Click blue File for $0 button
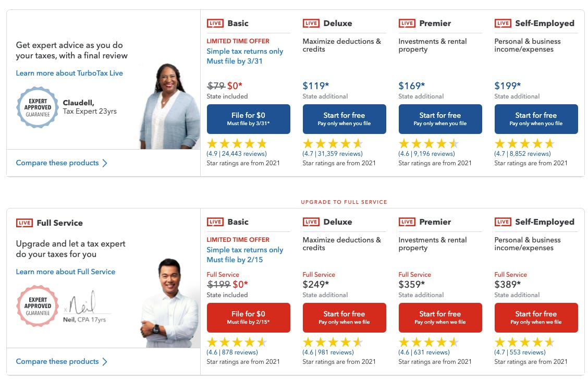Image resolution: width=588 pixels, height=380 pixels. pyautogui.click(x=248, y=119)
